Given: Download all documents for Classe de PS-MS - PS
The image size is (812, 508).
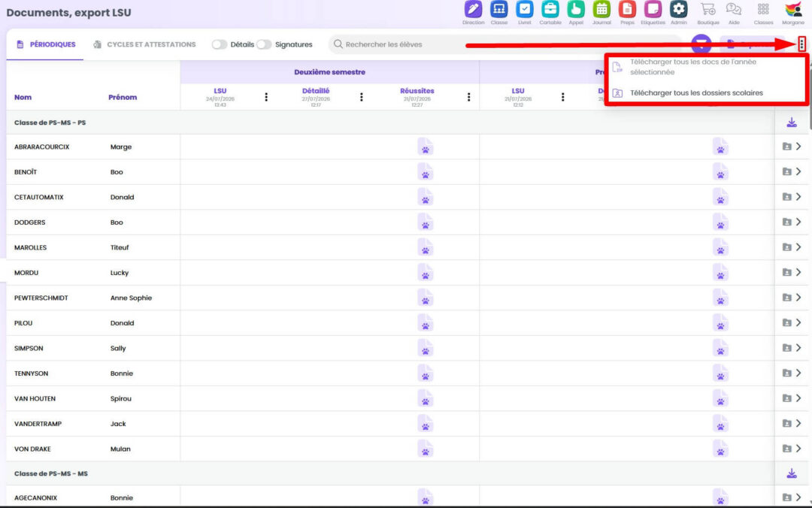Looking at the screenshot, I should 791,122.
